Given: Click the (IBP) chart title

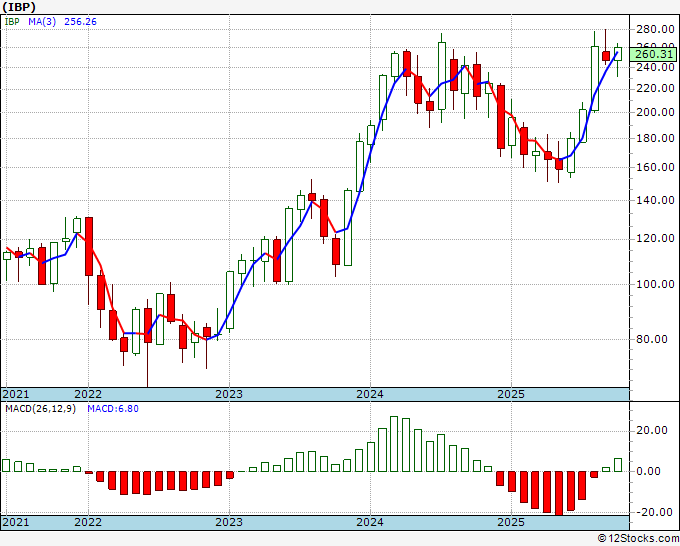Looking at the screenshot, I should [19, 7].
